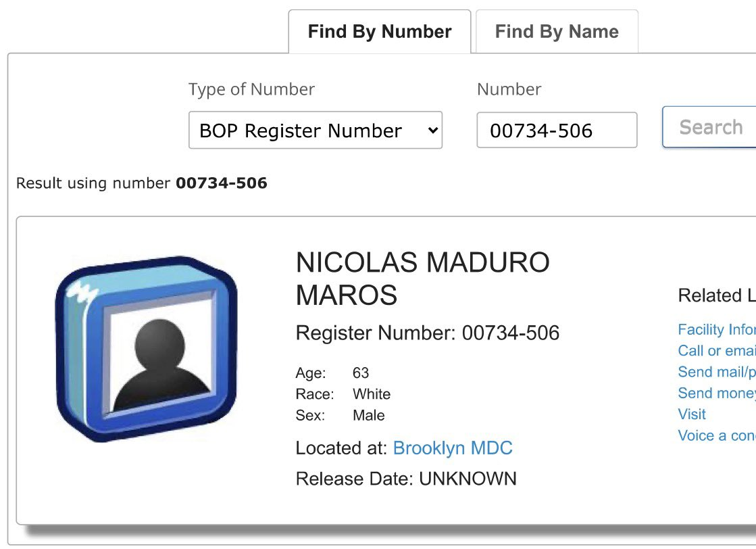The image size is (756, 549).
Task: Click the Register Number text in result card
Action: pyautogui.click(x=428, y=333)
